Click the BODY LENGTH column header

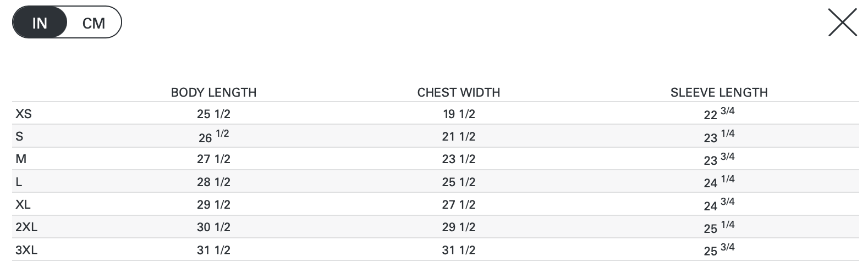(x=213, y=92)
